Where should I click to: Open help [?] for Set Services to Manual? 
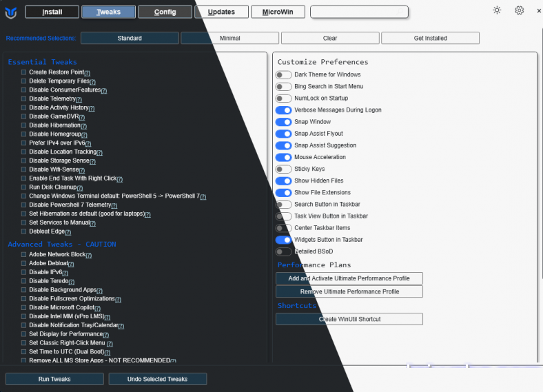pyautogui.click(x=92, y=223)
